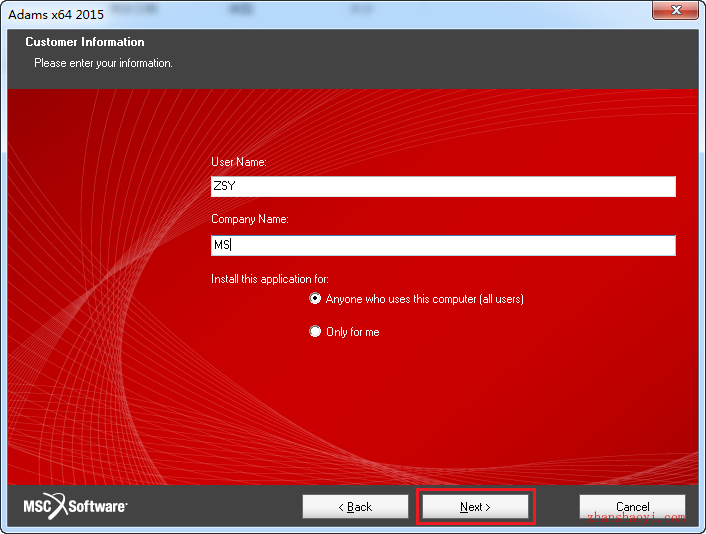Close the Adams x64 2015 installer window
706x534 pixels.
click(675, 10)
